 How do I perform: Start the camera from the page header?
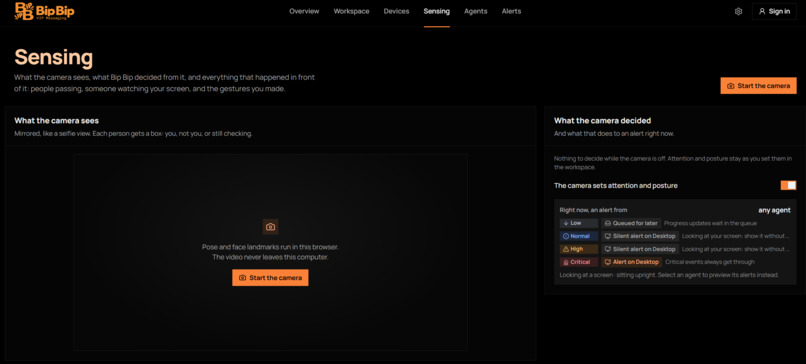758,86
